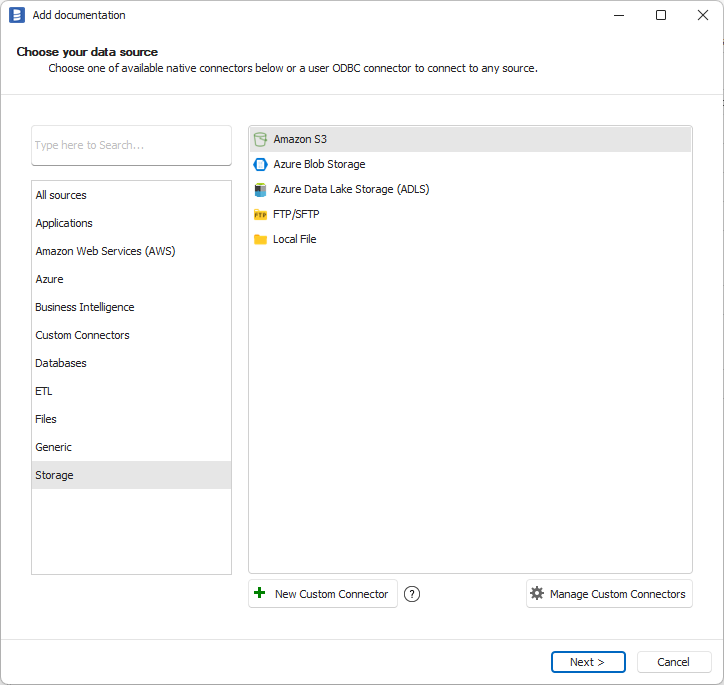The height and width of the screenshot is (685, 724).
Task: Open the Custom Connectors category
Action: [131, 335]
